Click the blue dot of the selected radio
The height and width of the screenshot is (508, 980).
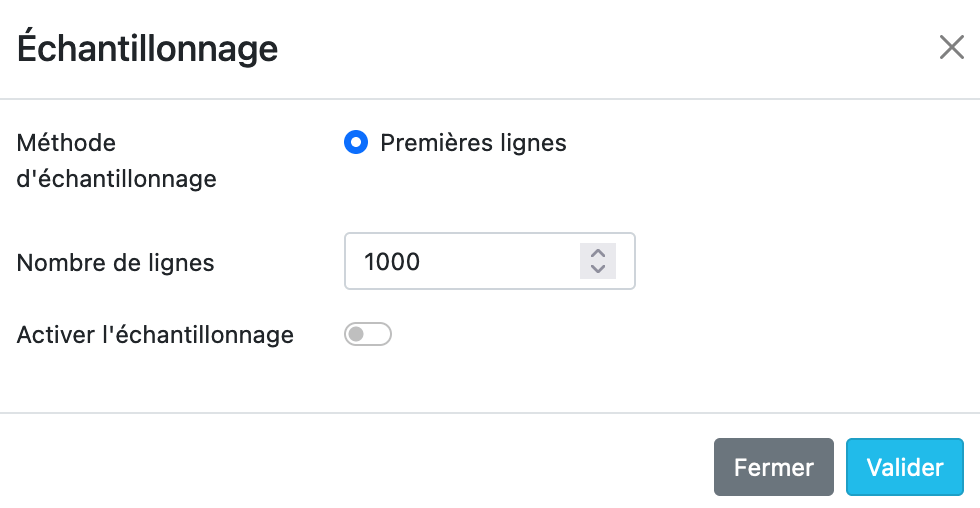[x=355, y=143]
